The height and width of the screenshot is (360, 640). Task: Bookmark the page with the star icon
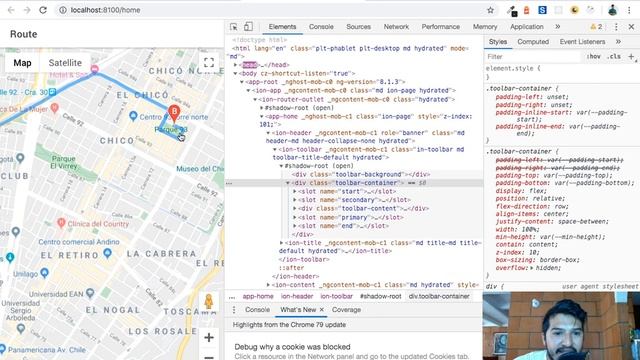click(x=491, y=10)
